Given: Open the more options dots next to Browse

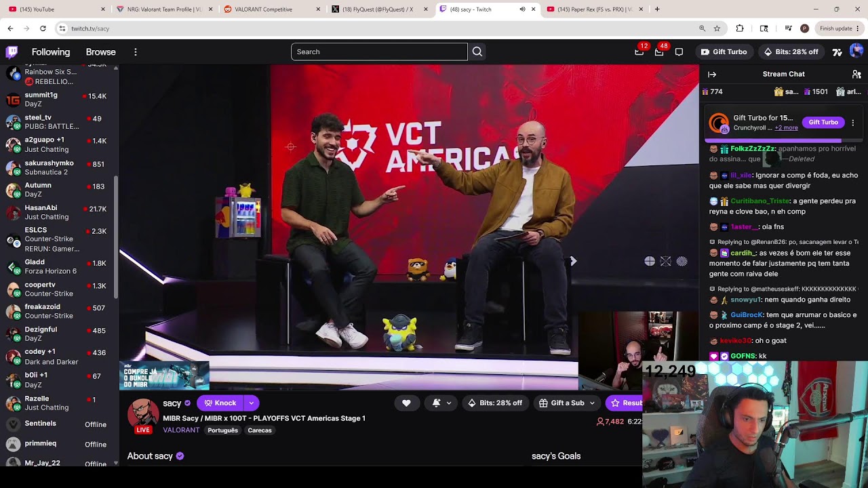Looking at the screenshot, I should [x=136, y=52].
